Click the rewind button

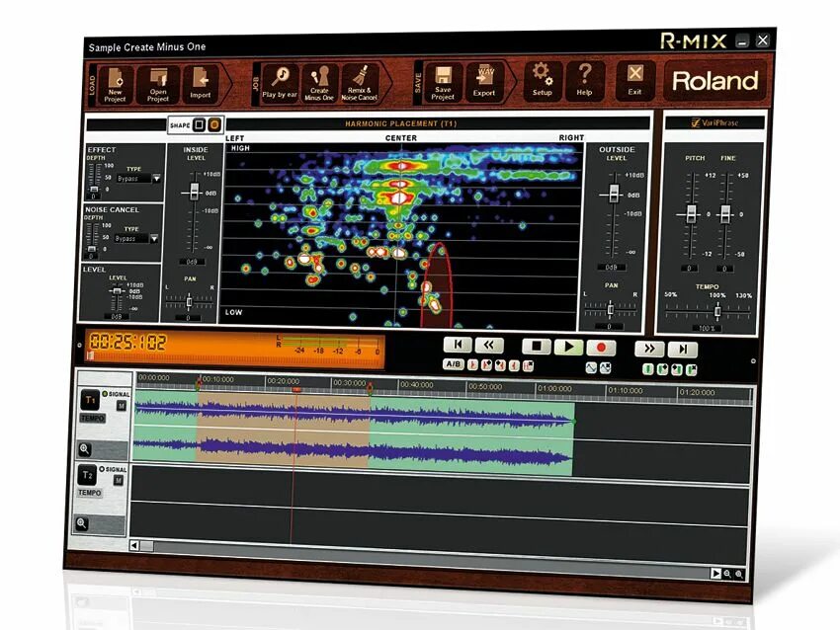[x=488, y=346]
